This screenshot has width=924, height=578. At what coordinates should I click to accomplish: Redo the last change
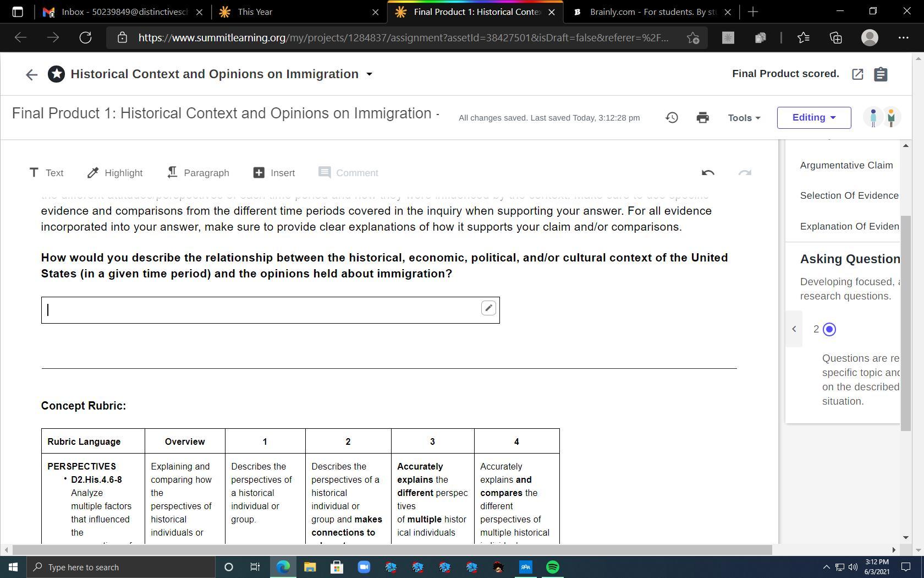[745, 173]
